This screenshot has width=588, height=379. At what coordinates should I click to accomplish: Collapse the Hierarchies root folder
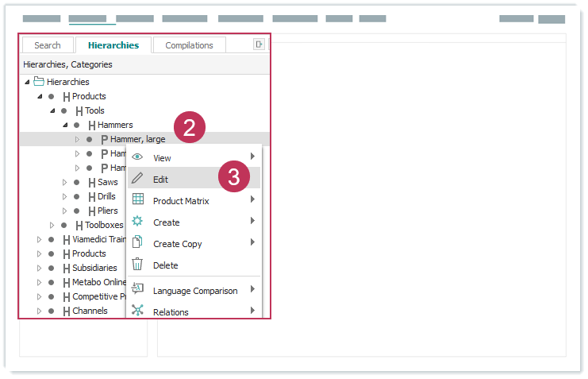(28, 82)
